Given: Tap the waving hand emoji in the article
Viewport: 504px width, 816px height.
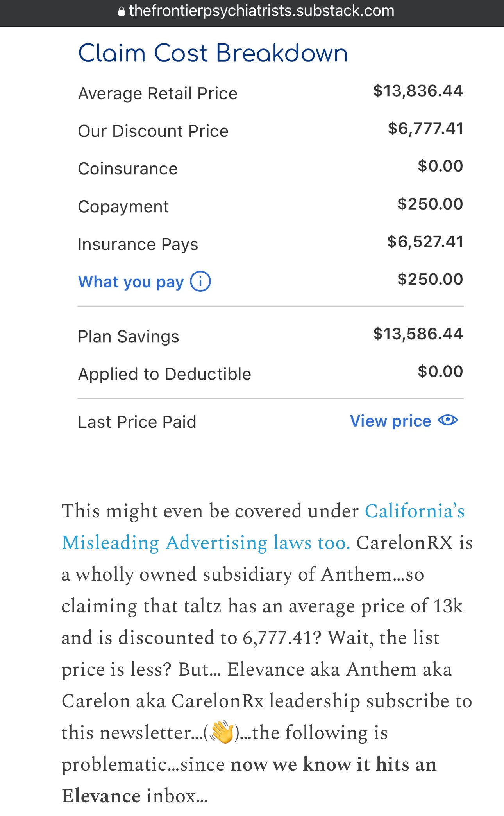Looking at the screenshot, I should pyautogui.click(x=222, y=732).
